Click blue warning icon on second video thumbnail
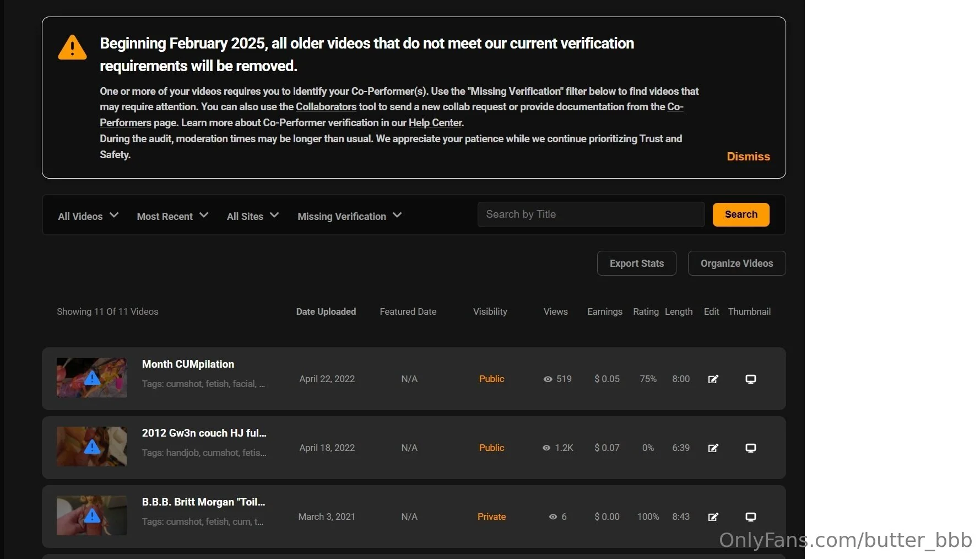980x559 pixels. (92, 447)
